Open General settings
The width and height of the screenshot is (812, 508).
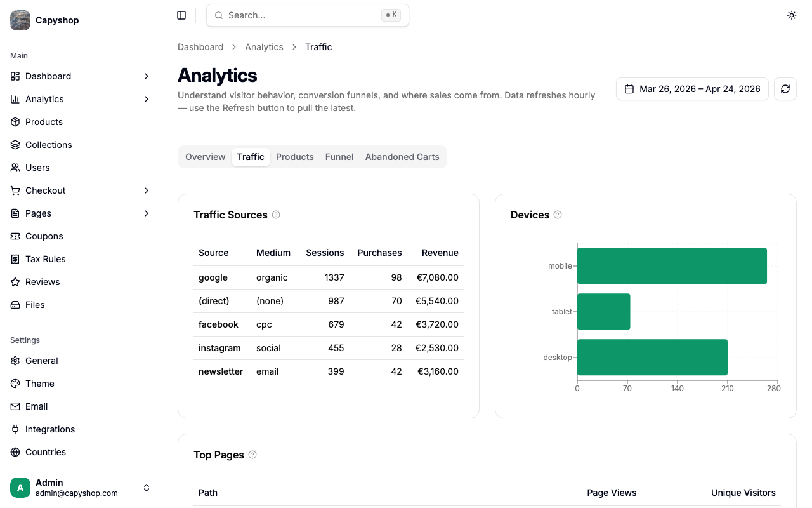81,361
